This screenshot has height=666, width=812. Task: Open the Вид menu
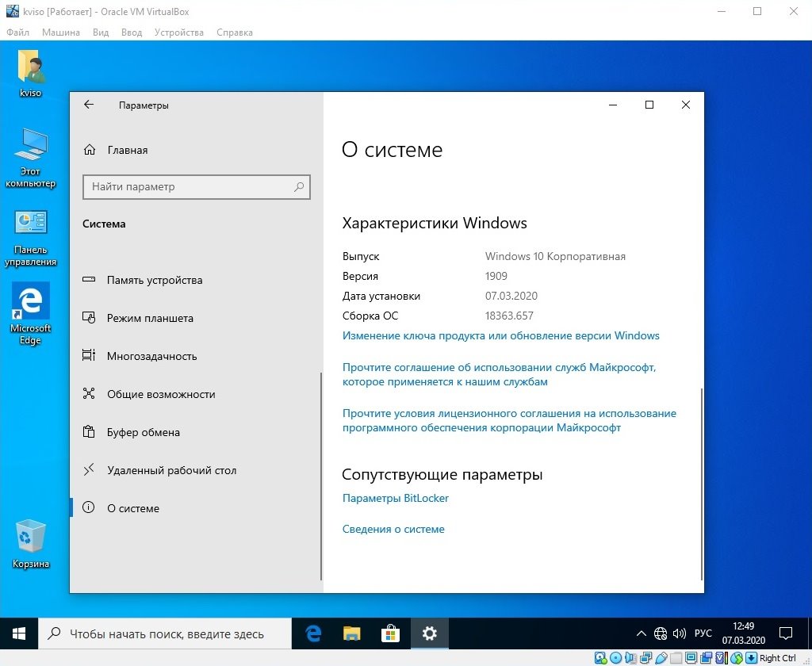(101, 32)
